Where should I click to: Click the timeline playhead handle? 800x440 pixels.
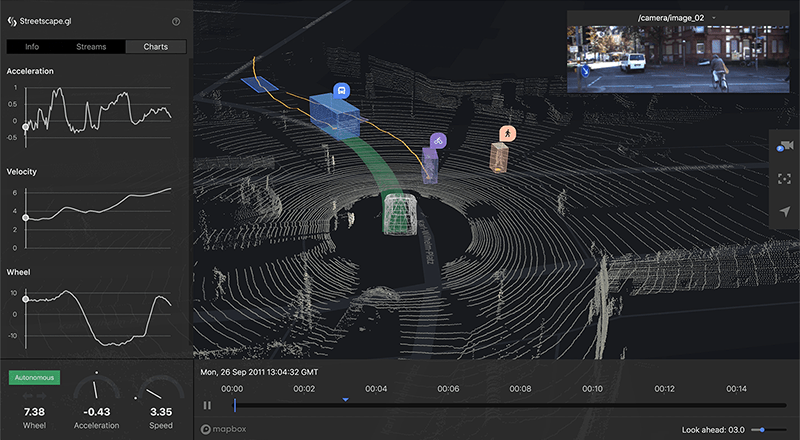[x=235, y=405]
